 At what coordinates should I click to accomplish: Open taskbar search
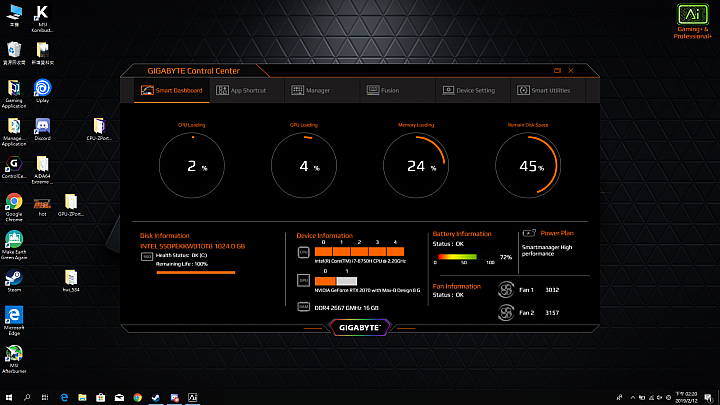pyautogui.click(x=27, y=398)
